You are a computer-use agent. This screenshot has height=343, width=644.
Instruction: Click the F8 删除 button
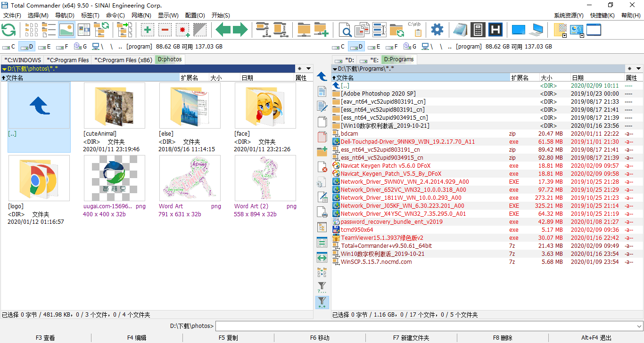point(503,338)
